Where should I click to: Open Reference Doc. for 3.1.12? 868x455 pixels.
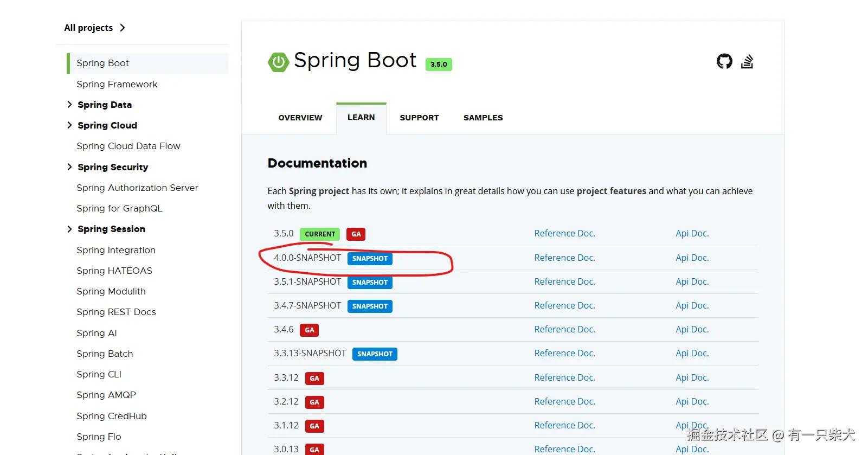[x=564, y=425]
